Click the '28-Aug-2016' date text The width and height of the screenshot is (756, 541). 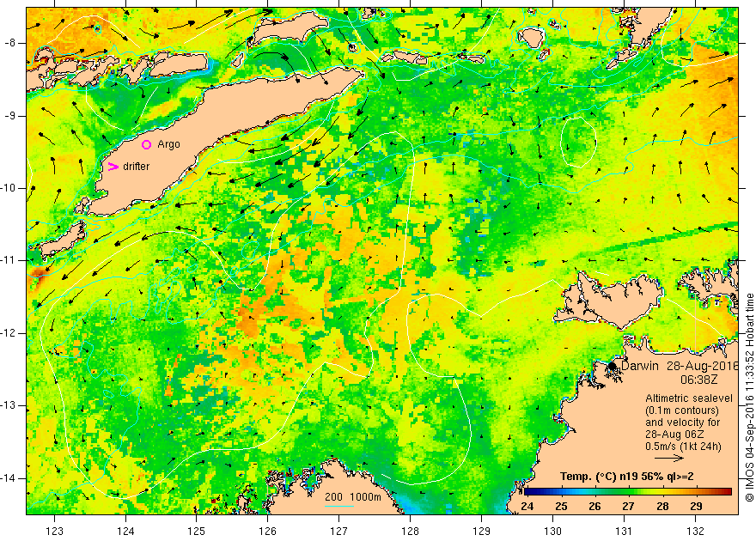pos(703,366)
